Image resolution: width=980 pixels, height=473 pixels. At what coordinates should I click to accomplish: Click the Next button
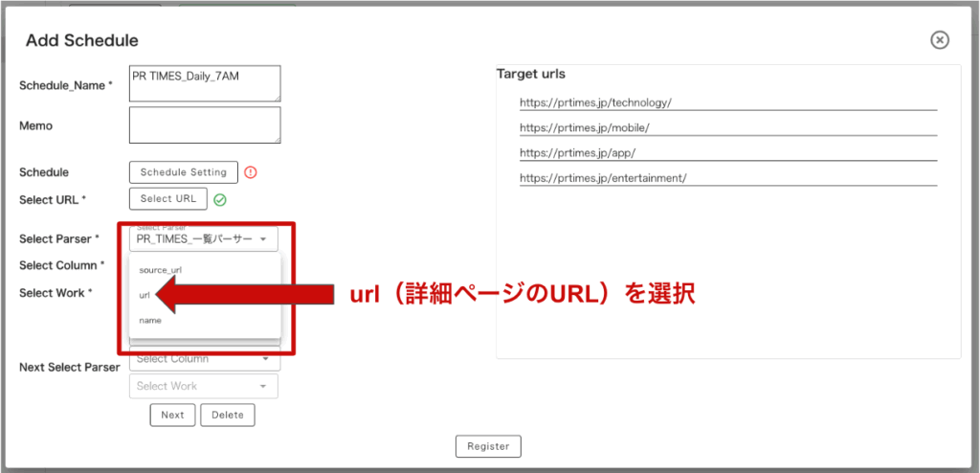[x=172, y=415]
